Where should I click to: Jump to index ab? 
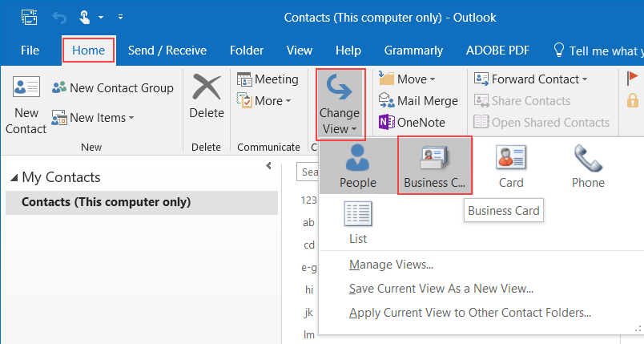[308, 222]
